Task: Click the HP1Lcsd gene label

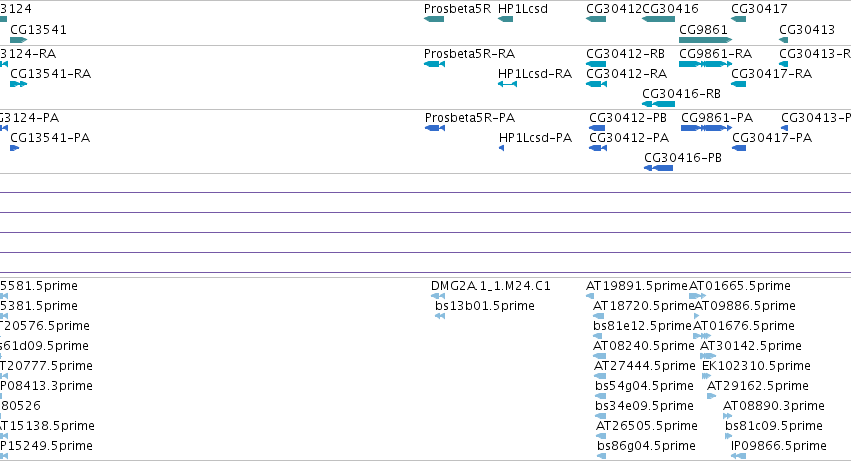Action: [x=523, y=9]
